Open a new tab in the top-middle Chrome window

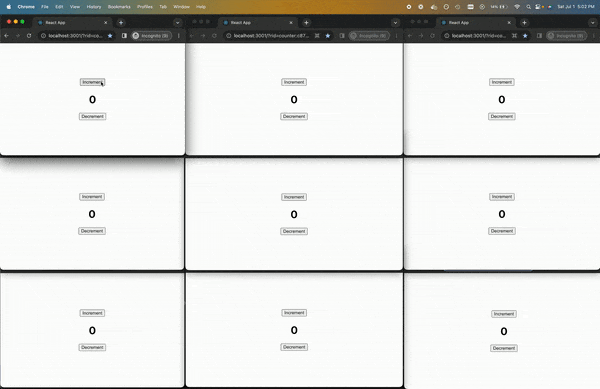click(x=306, y=23)
